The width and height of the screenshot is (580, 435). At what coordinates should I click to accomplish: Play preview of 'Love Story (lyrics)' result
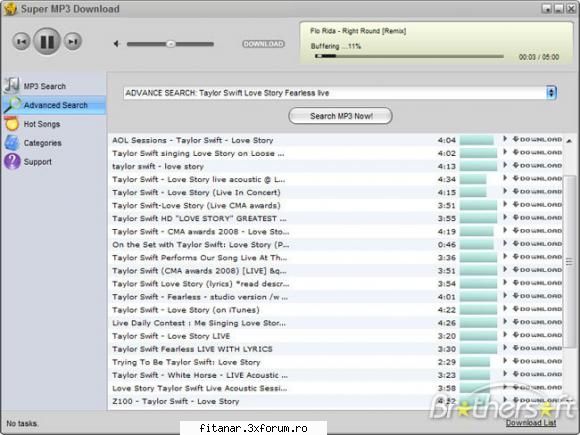[x=505, y=283]
